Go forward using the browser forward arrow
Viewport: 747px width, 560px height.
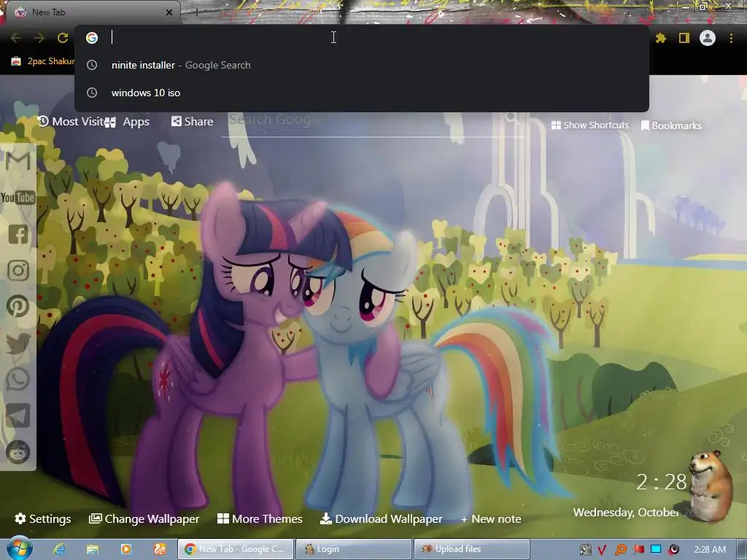click(39, 38)
